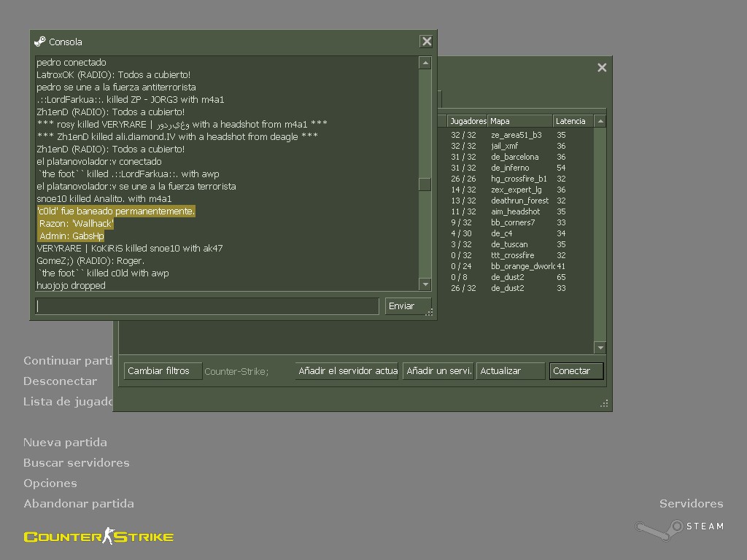Click highlighted line Razon: 'Wallhack'
This screenshot has width=747, height=560.
pyautogui.click(x=76, y=223)
